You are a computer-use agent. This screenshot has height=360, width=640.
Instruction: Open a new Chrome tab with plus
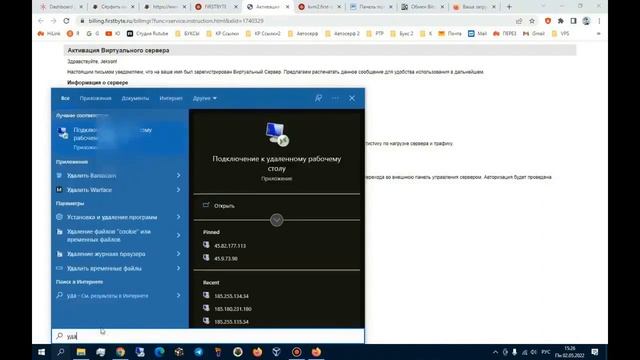509,7
